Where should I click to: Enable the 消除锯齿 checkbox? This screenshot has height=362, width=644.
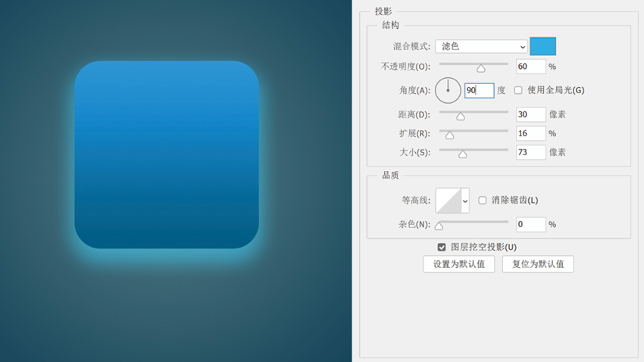pos(483,200)
